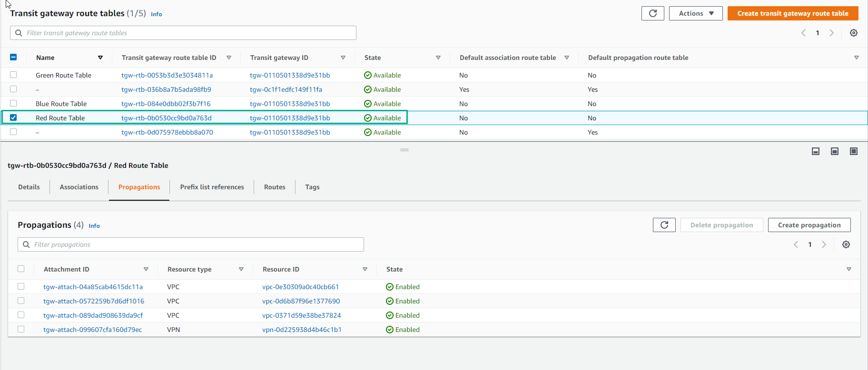868x370 pixels.
Task: Sort by Name column arrow
Action: tap(100, 58)
